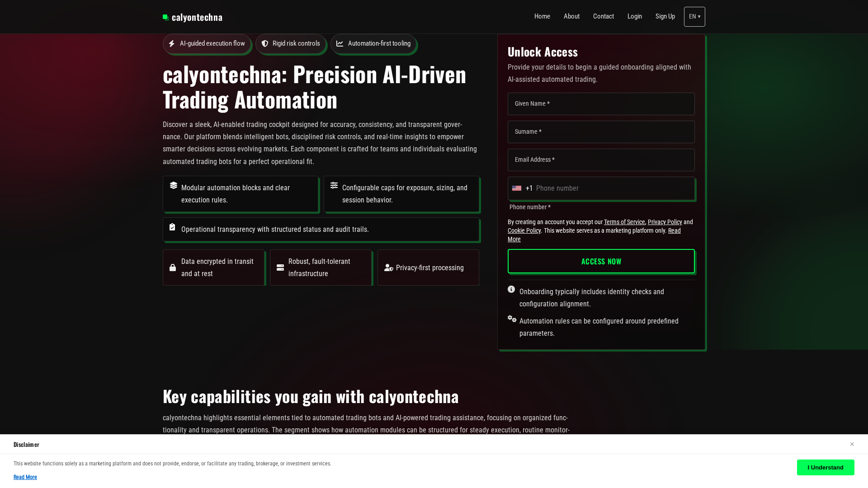
Task: Open the US flag country code selector
Action: (517, 188)
